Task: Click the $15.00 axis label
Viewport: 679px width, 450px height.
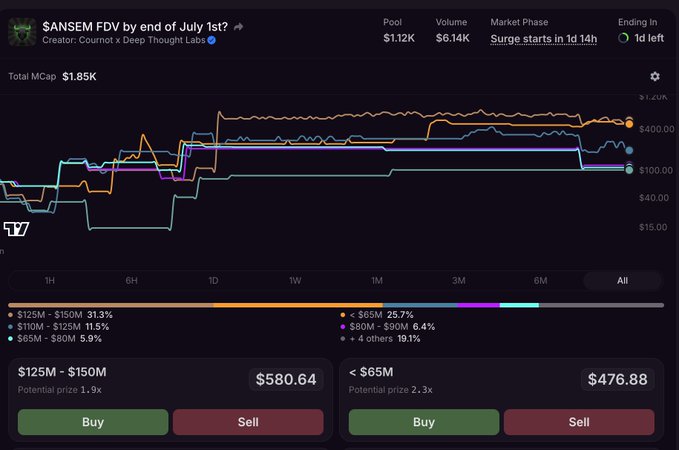Action: click(x=653, y=227)
